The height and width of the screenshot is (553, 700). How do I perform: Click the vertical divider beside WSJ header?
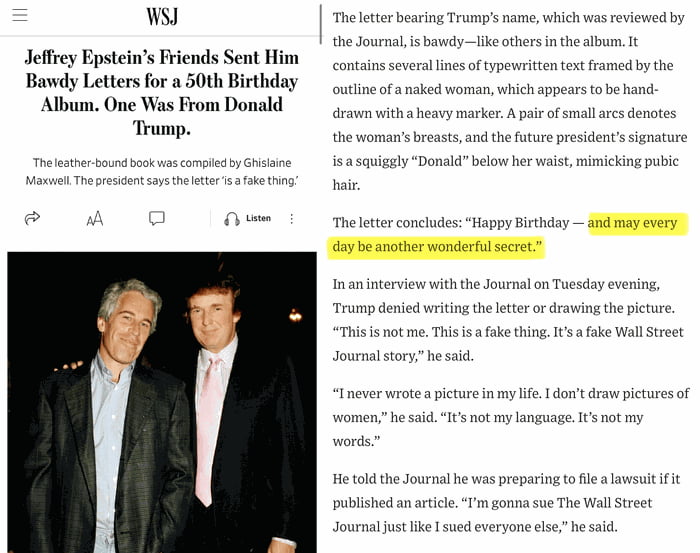tap(321, 24)
